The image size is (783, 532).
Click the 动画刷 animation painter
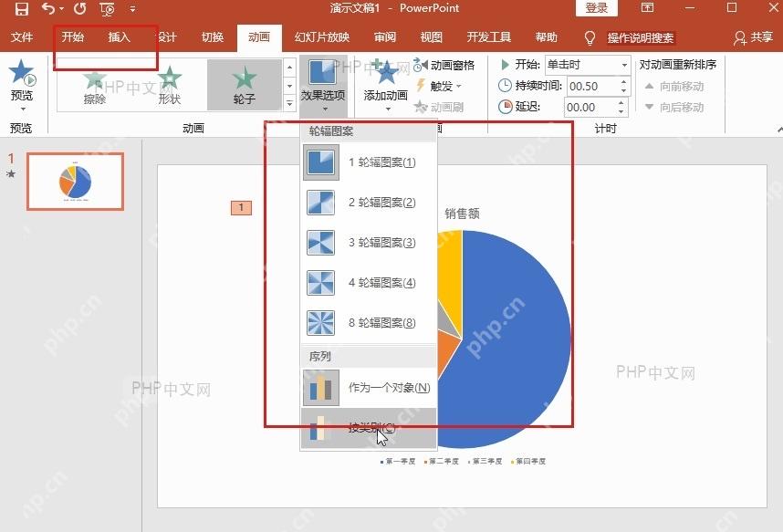tap(440, 107)
